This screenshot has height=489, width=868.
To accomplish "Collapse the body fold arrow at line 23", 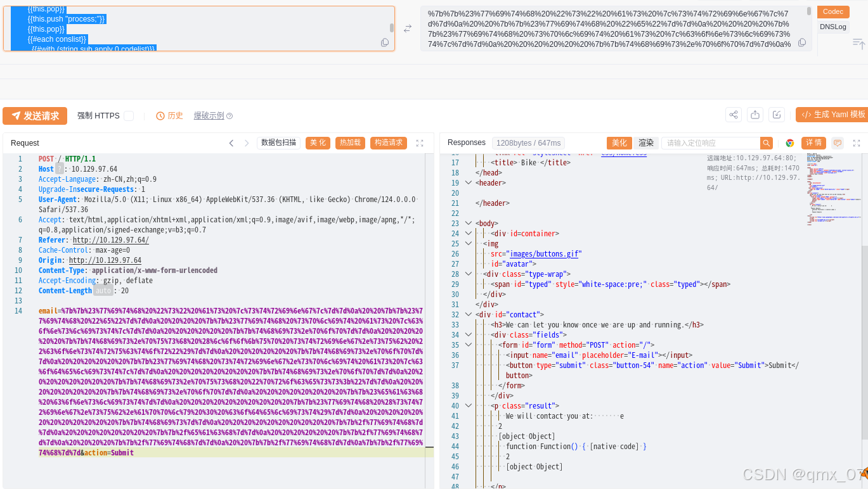I will point(469,224).
